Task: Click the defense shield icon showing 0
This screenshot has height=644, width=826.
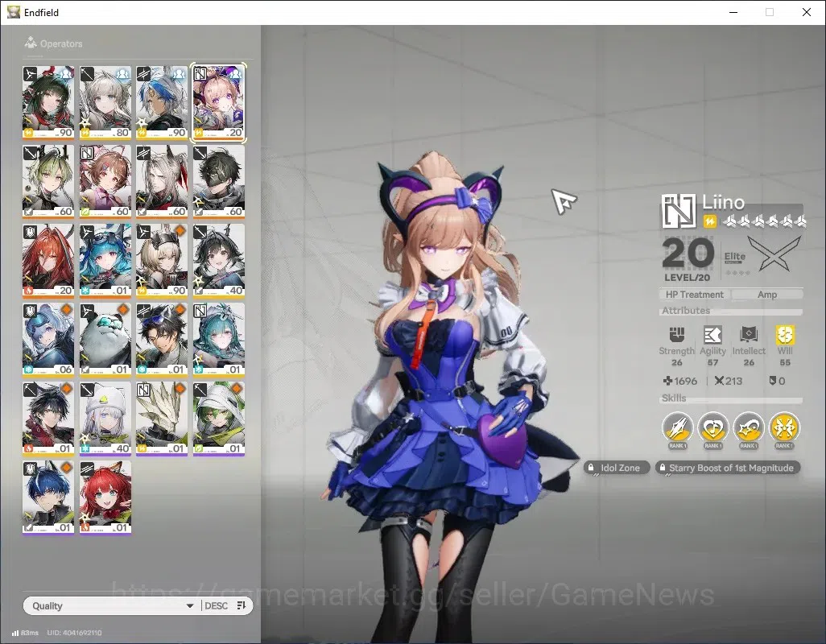Action: pyautogui.click(x=772, y=381)
